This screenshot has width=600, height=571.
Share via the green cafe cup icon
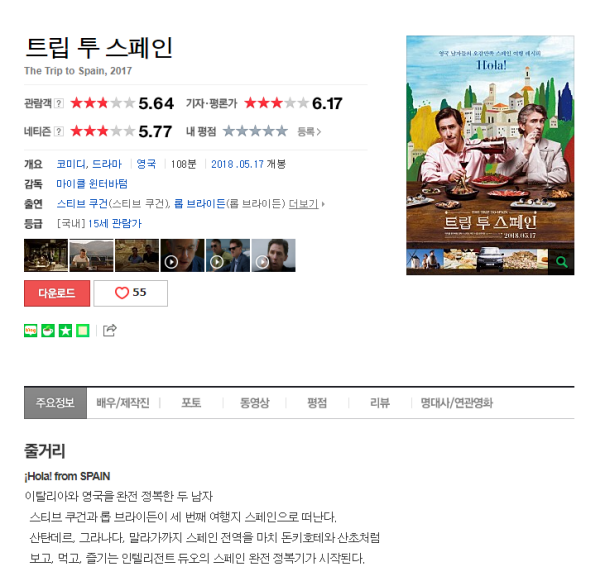click(x=48, y=330)
